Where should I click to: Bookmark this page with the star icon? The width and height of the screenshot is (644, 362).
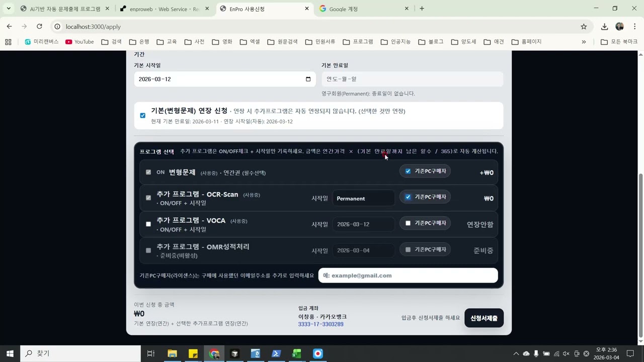(584, 27)
